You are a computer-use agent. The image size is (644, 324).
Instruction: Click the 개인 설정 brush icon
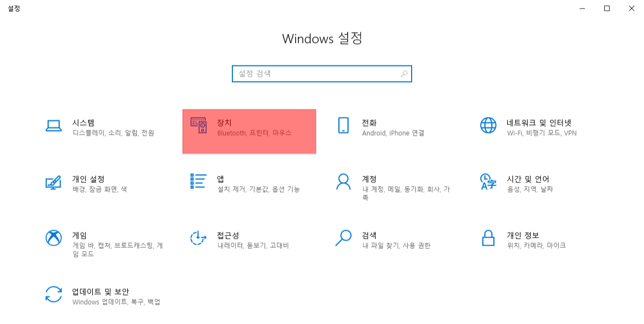pos(53,183)
